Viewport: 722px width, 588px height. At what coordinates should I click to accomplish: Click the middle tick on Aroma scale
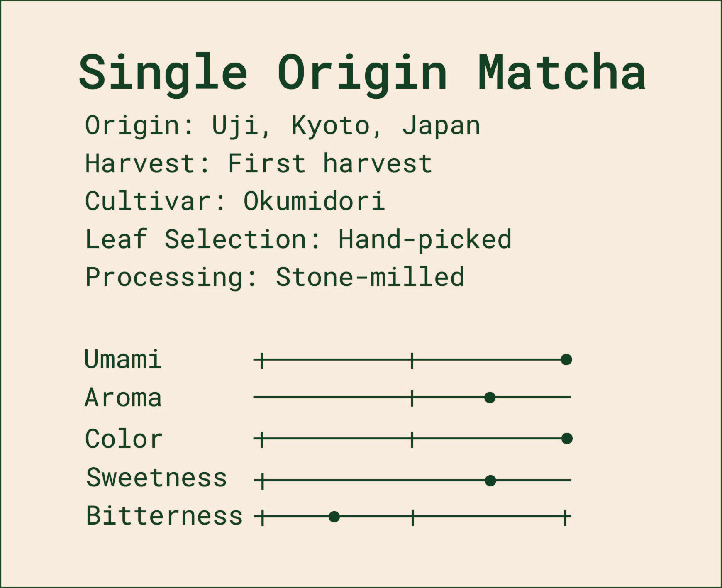click(x=412, y=398)
